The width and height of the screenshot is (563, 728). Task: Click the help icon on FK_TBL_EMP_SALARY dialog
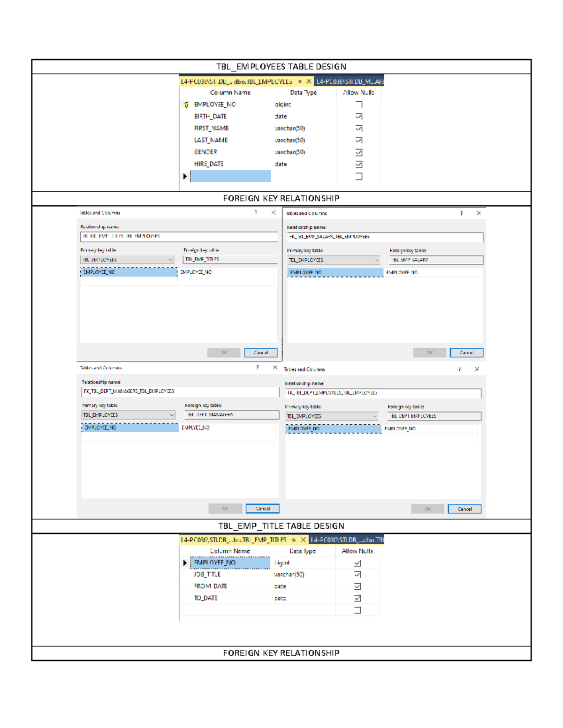(x=462, y=214)
